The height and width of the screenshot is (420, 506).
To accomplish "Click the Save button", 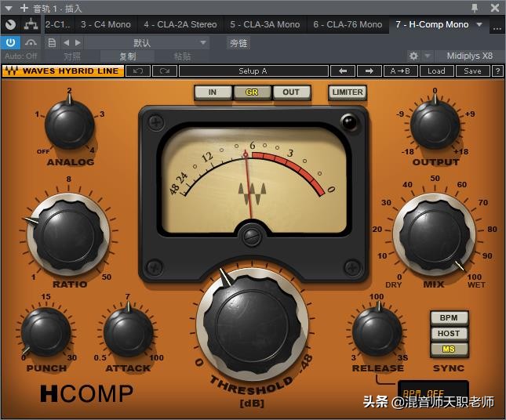I will pos(472,71).
